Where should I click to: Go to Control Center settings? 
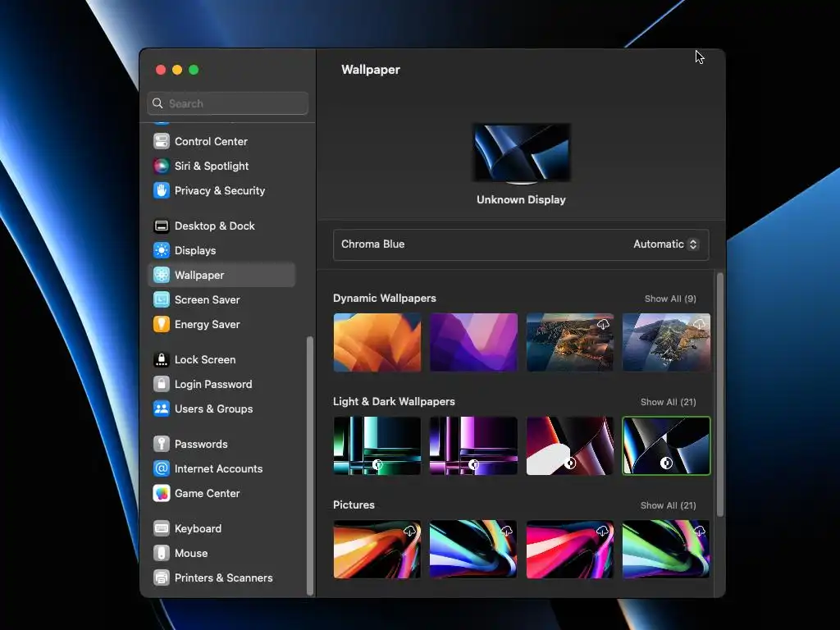click(x=211, y=141)
